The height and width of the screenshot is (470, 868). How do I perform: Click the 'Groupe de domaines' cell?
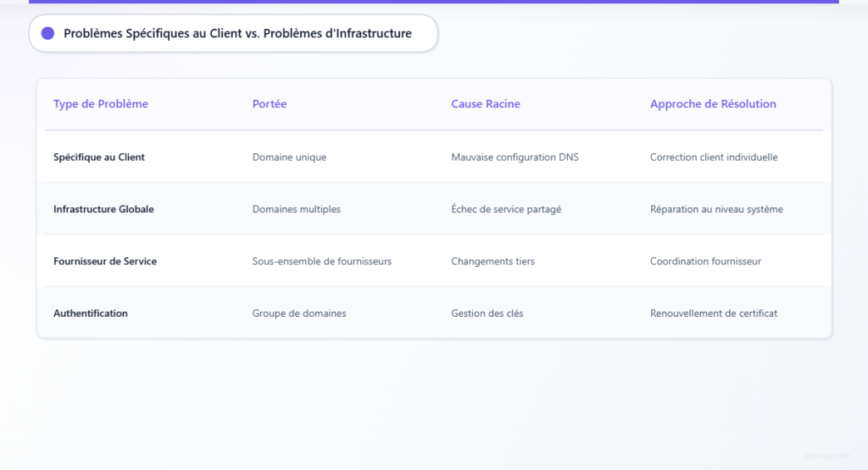tap(299, 313)
